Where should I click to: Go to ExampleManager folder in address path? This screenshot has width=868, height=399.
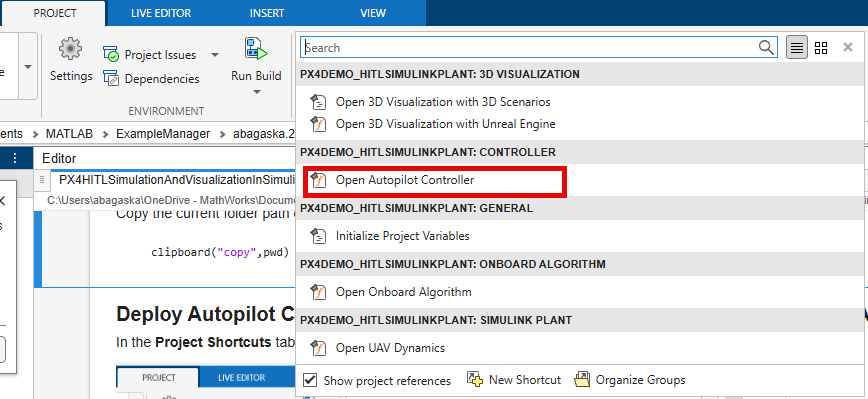pyautogui.click(x=163, y=133)
